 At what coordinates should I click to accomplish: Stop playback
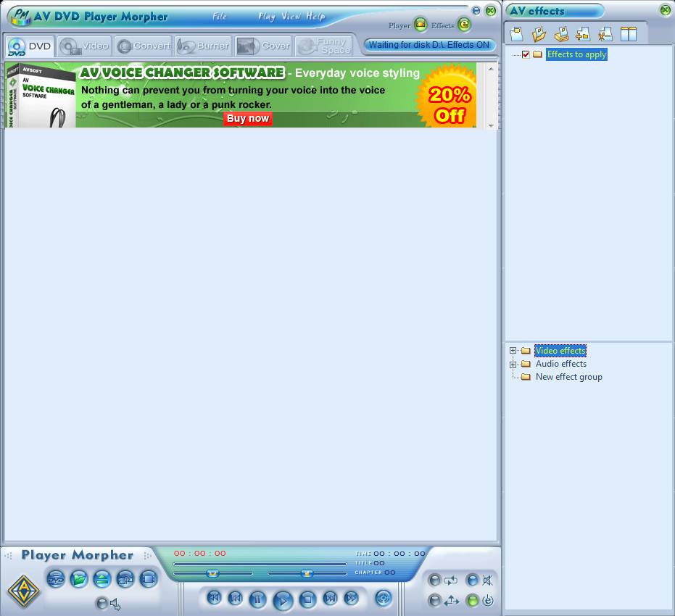pyautogui.click(x=307, y=599)
